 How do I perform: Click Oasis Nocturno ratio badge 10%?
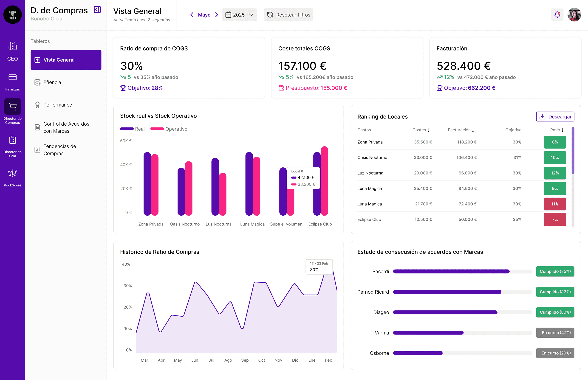click(x=555, y=158)
